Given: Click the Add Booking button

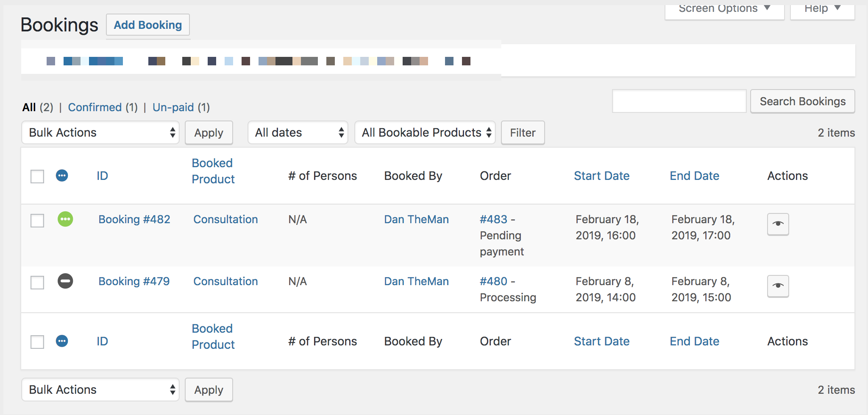Looking at the screenshot, I should pos(147,25).
